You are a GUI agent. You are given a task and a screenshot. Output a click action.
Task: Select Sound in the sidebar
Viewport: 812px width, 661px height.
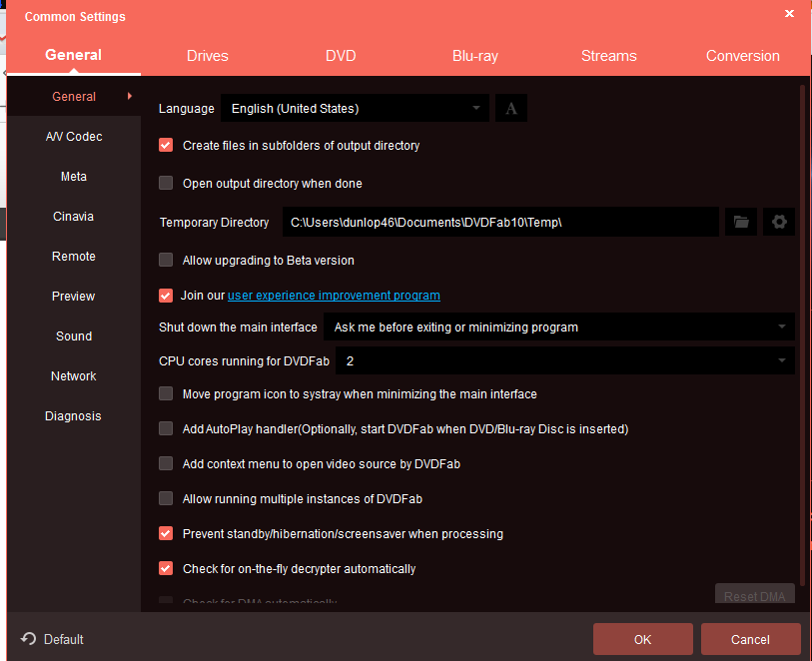[74, 335]
